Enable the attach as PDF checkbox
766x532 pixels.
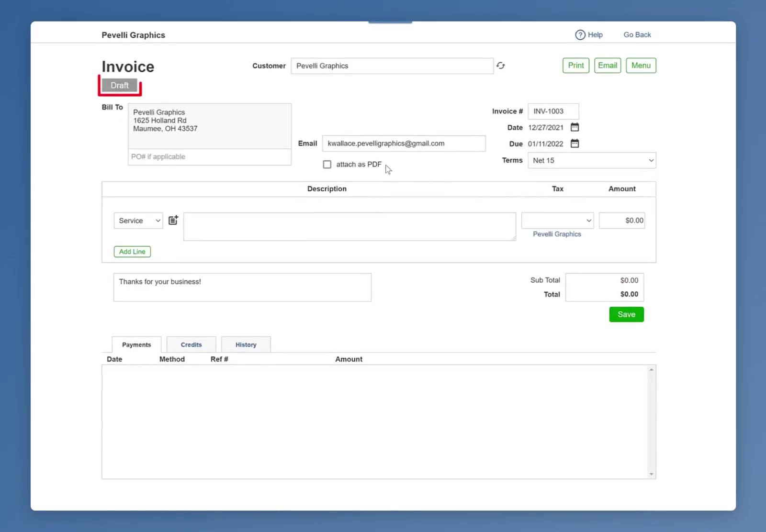click(x=327, y=165)
